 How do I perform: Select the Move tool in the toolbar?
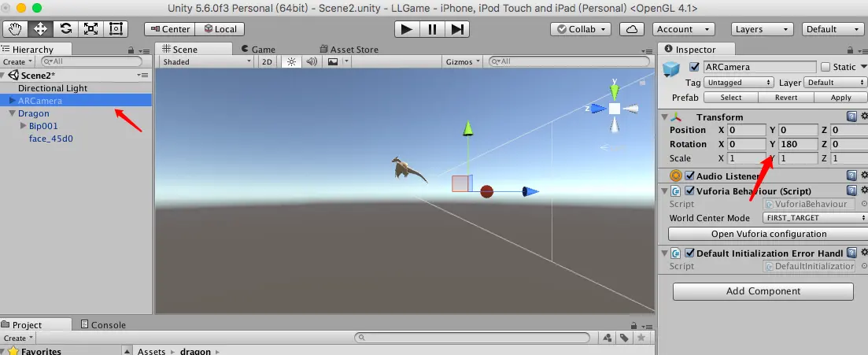41,29
